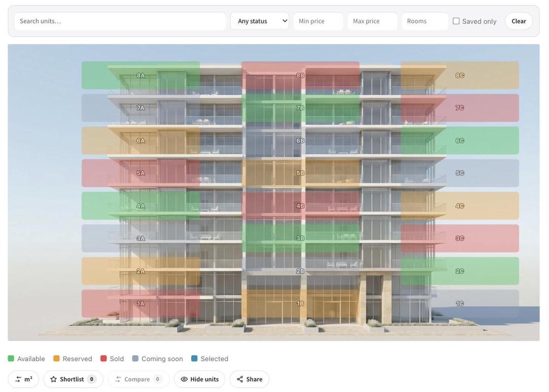Screen dimensions: 549x392
Task: Click the Coming soon legend entry
Action: [158, 359]
